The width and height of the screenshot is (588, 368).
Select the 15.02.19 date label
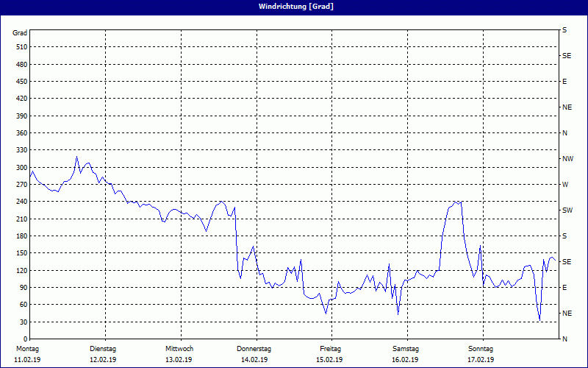(x=331, y=360)
